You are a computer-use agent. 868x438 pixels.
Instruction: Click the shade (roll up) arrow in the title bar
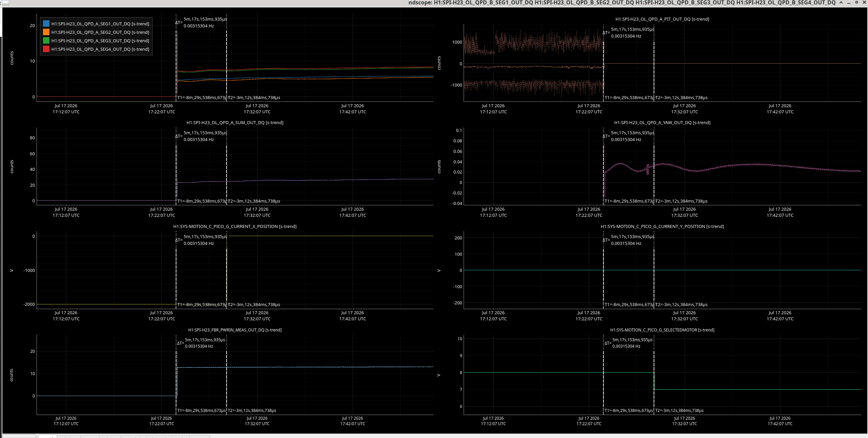841,3
